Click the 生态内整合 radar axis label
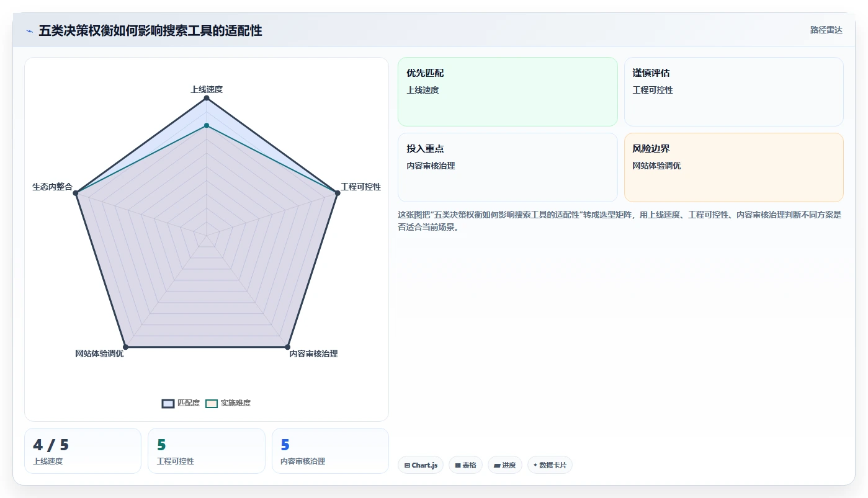868x498 pixels. pos(52,187)
